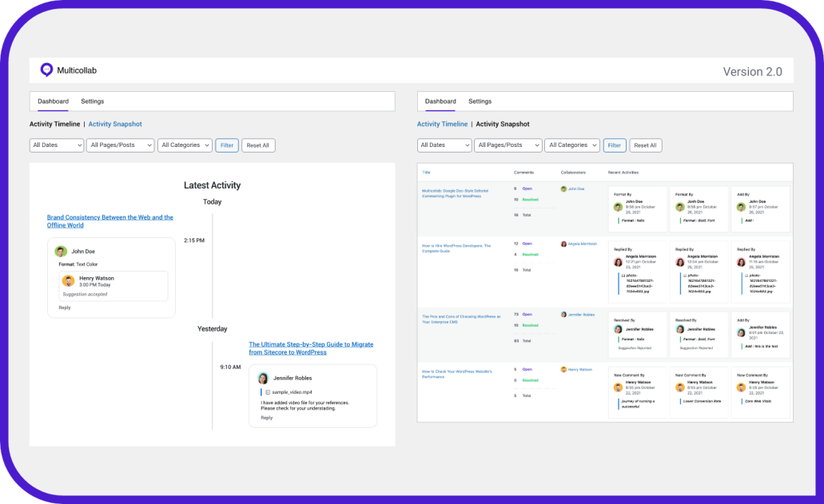The height and width of the screenshot is (504, 824).
Task: Select the Settings tab in the Activity Snapshot panel
Action: coord(480,101)
